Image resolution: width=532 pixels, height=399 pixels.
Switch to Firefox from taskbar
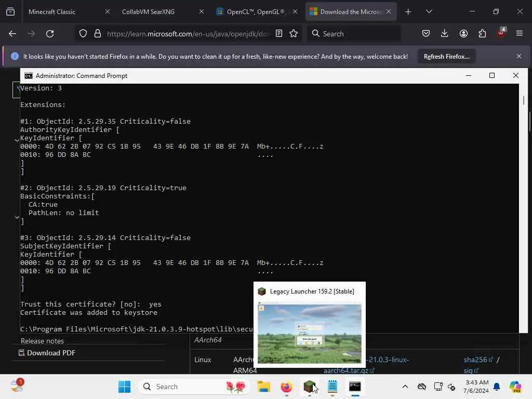[x=286, y=387]
